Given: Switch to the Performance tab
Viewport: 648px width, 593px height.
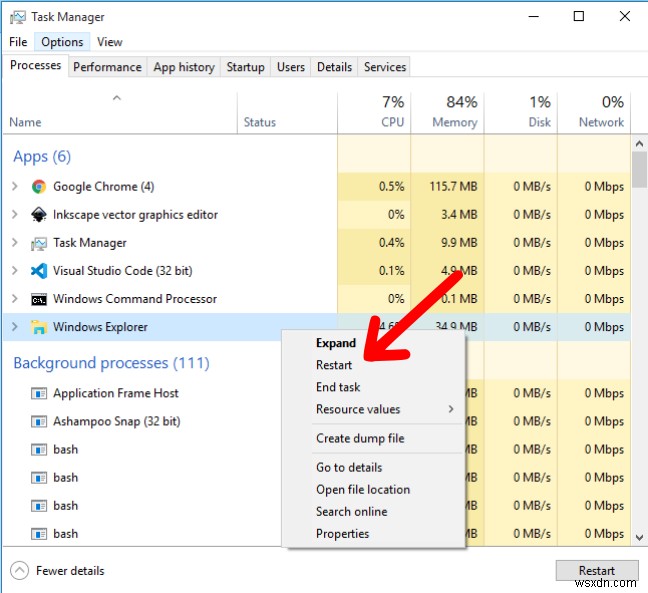Looking at the screenshot, I should click(x=107, y=67).
